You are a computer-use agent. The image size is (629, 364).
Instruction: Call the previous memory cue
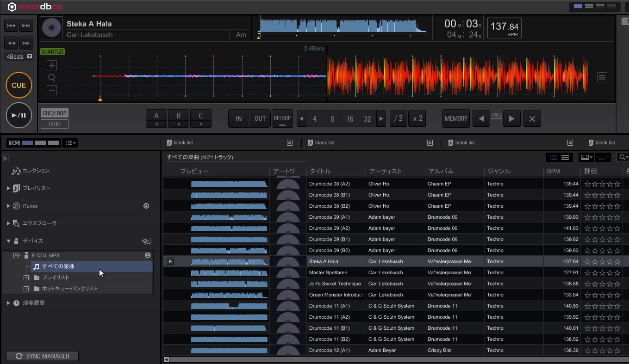[481, 118]
